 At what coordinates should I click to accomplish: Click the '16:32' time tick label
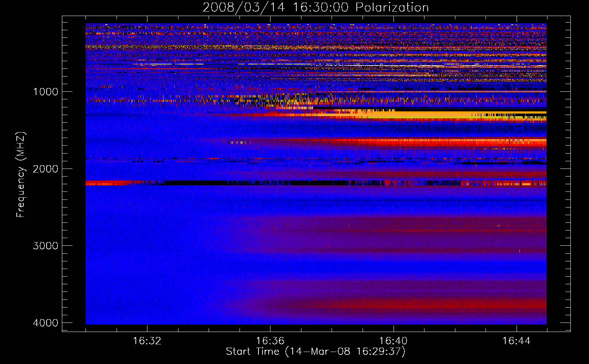coord(147,341)
